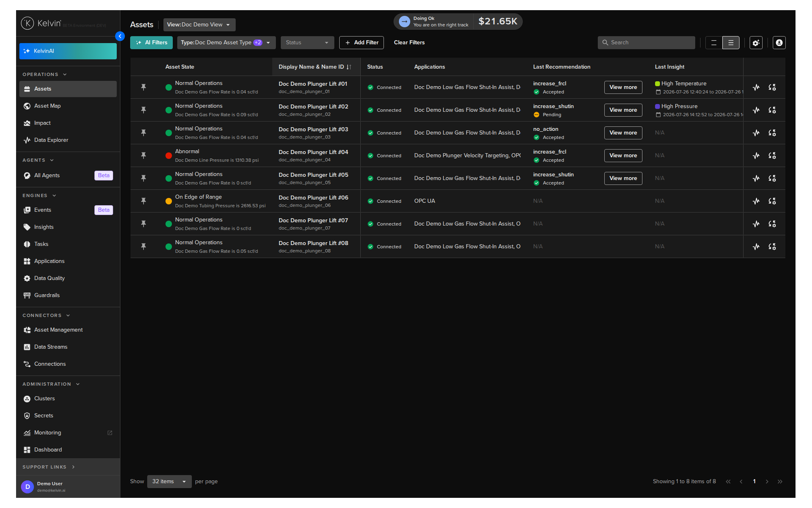Pin the Doc Demo Plunger Lift #04 row
Screen dimensions: 812x508
coord(143,155)
